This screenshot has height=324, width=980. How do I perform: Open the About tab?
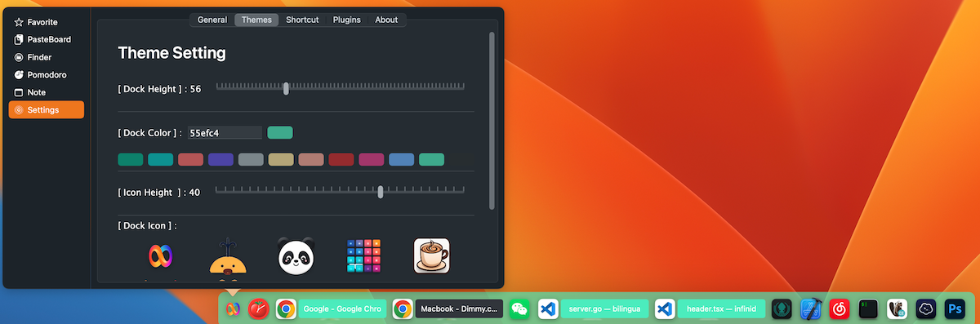pyautogui.click(x=386, y=20)
